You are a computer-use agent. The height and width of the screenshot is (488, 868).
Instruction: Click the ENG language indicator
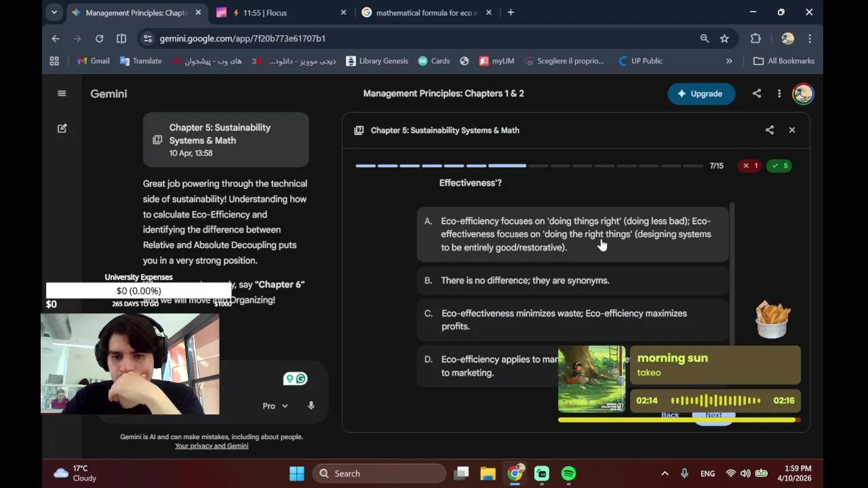(x=707, y=474)
